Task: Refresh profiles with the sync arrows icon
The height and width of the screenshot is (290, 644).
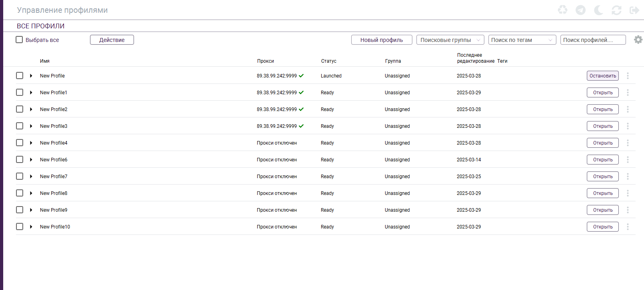Action: click(x=616, y=10)
